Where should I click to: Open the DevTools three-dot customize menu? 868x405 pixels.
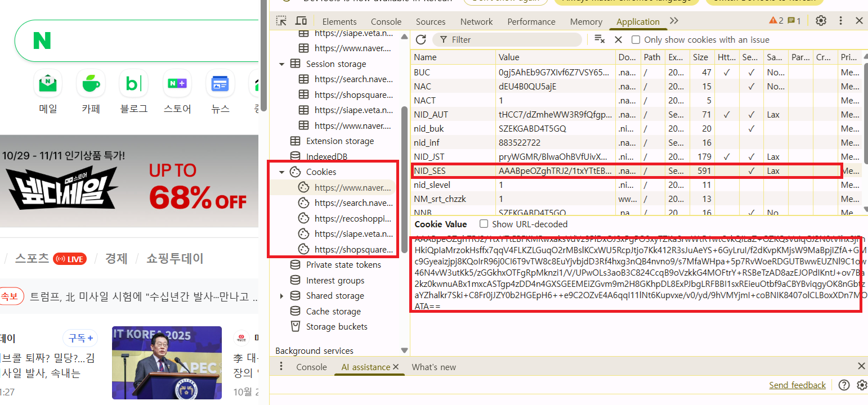tap(841, 21)
